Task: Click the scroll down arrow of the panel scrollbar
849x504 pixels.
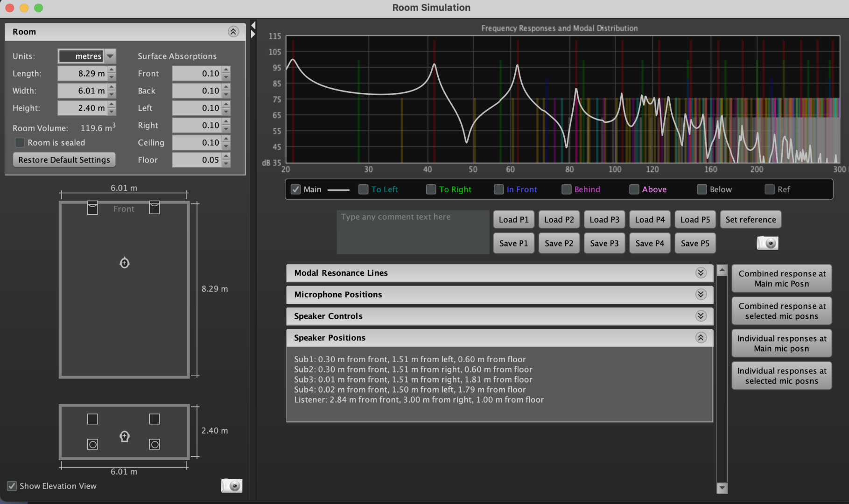Action: pyautogui.click(x=722, y=488)
